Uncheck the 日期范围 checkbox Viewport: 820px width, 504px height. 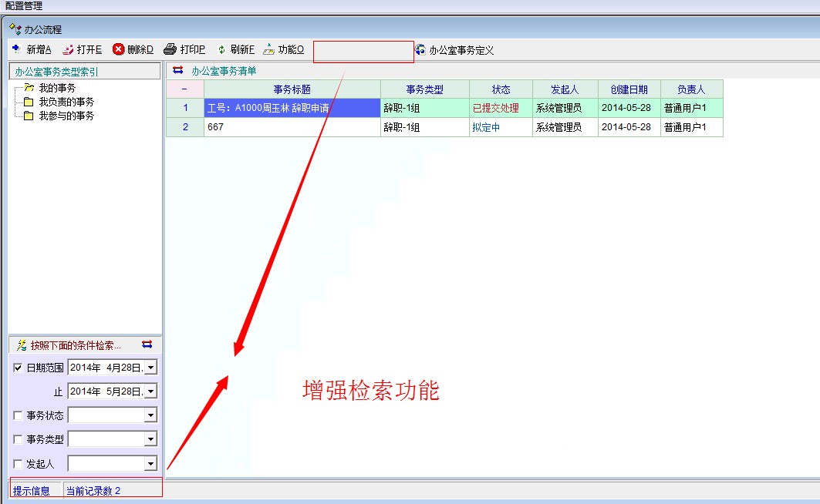pyautogui.click(x=19, y=368)
